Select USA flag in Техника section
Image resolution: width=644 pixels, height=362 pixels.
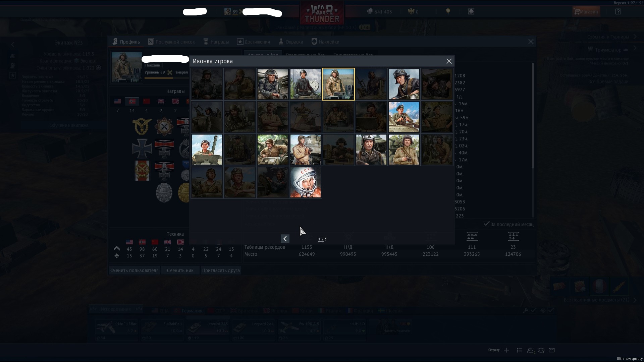[x=129, y=242]
